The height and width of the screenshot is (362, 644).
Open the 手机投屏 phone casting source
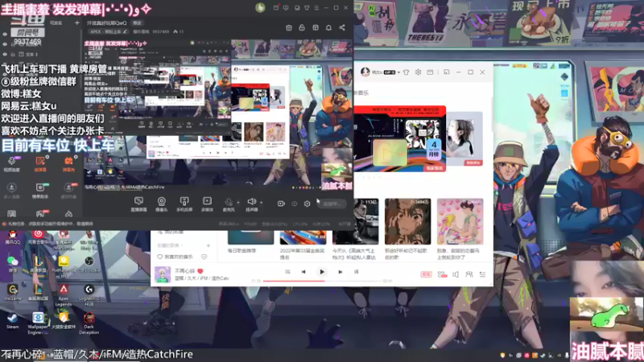[x=184, y=204]
